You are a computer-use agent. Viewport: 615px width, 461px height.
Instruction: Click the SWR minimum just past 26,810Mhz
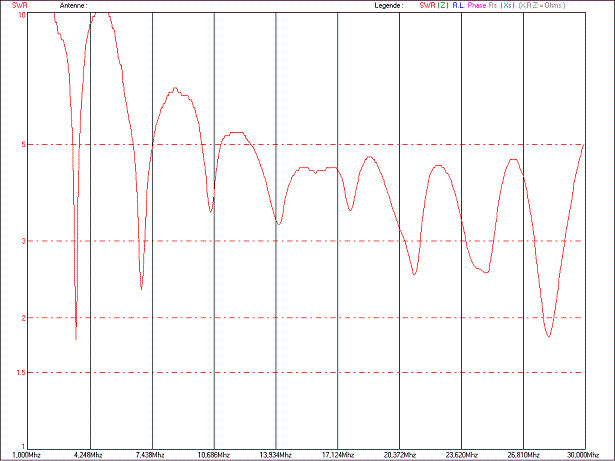click(548, 335)
